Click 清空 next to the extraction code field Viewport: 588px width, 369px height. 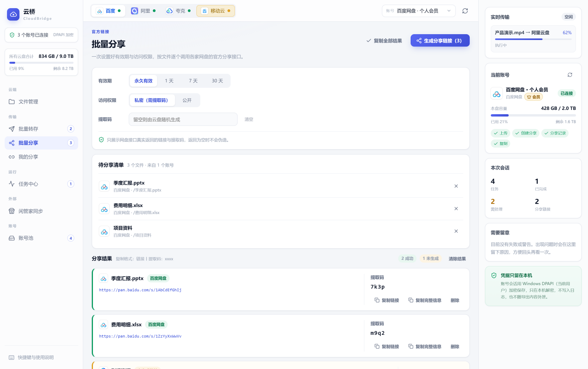249,119
